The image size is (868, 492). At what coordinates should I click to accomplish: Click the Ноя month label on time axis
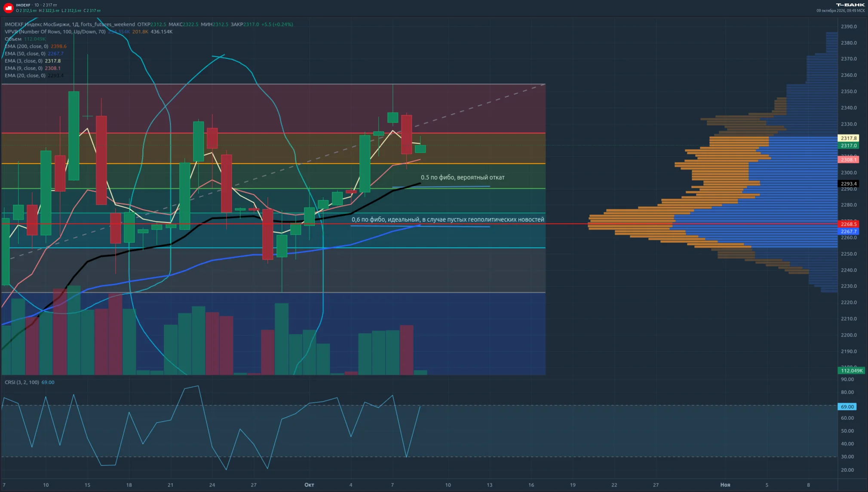click(725, 485)
